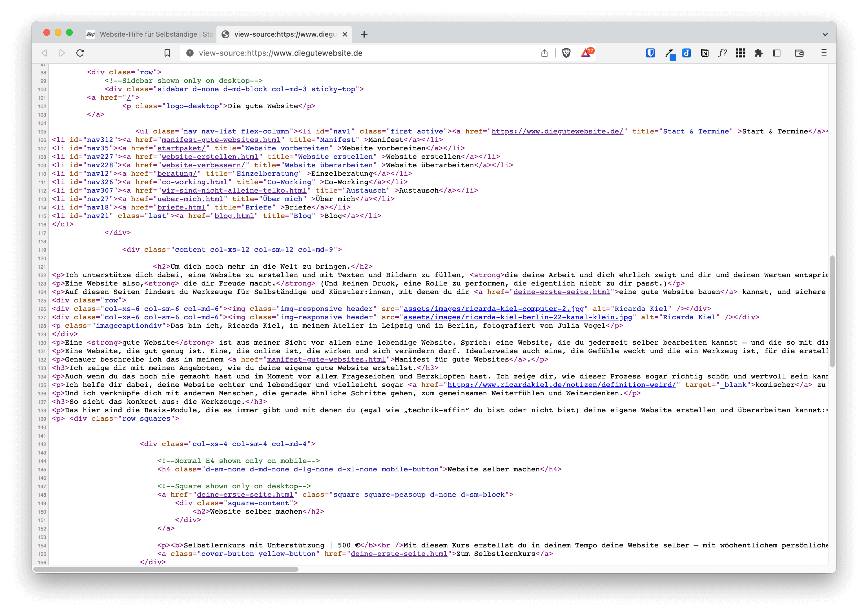Open deine-erste-seite.html link on line 155
Image resolution: width=868 pixels, height=615 pixels.
pos(399,554)
